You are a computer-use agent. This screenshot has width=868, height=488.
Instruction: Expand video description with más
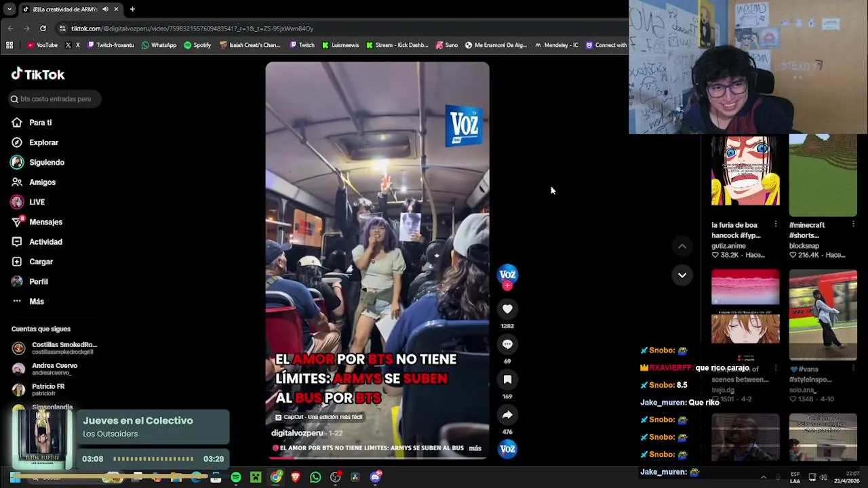(x=475, y=448)
